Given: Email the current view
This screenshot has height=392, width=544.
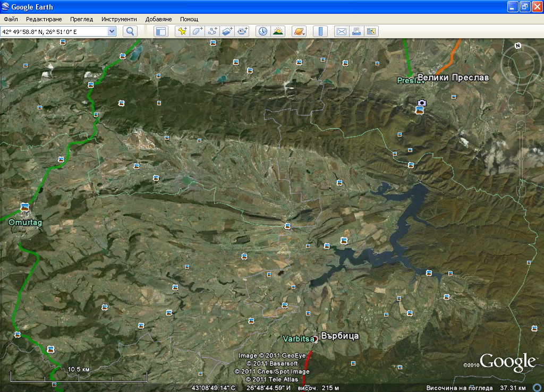Looking at the screenshot, I should 341,31.
